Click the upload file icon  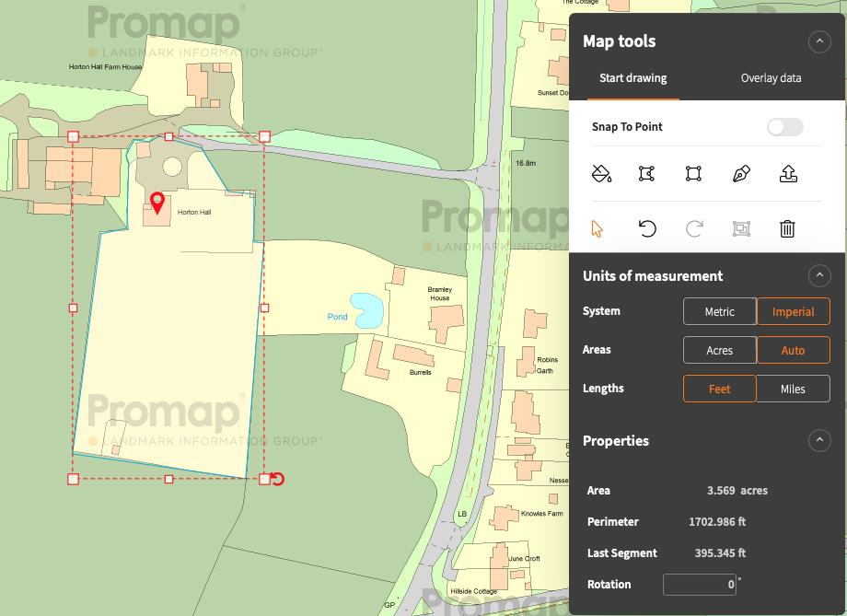pyautogui.click(x=788, y=173)
